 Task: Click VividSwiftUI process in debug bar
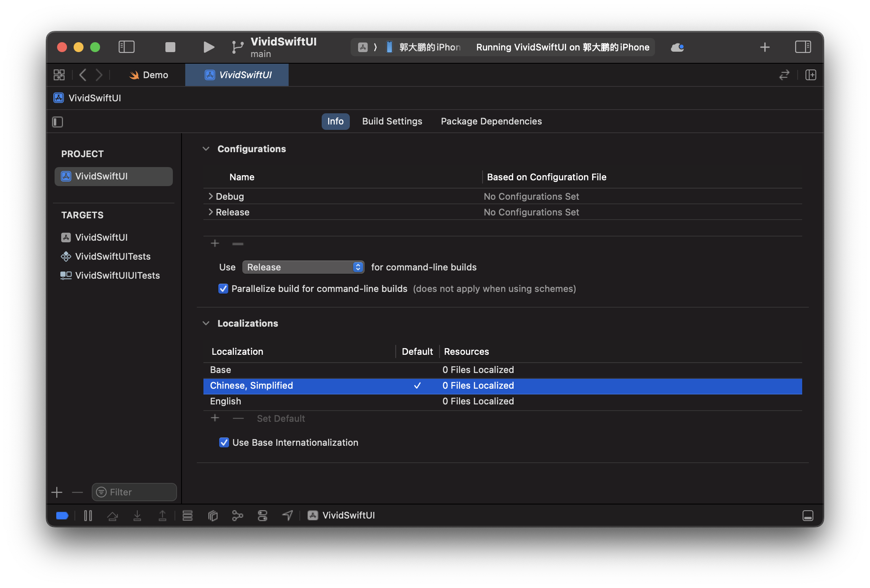tap(342, 515)
